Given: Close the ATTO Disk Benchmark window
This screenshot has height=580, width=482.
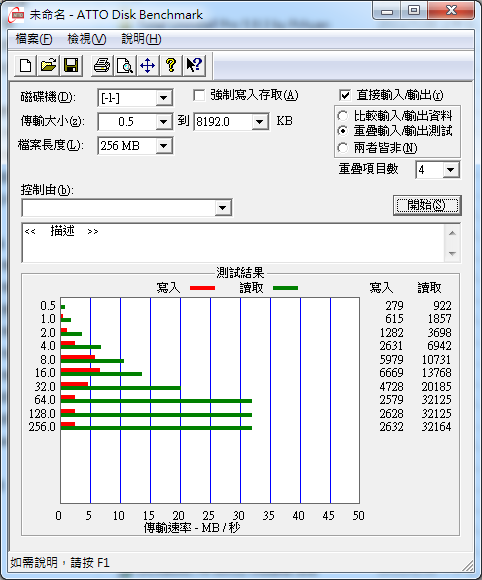Looking at the screenshot, I should pyautogui.click(x=451, y=11).
